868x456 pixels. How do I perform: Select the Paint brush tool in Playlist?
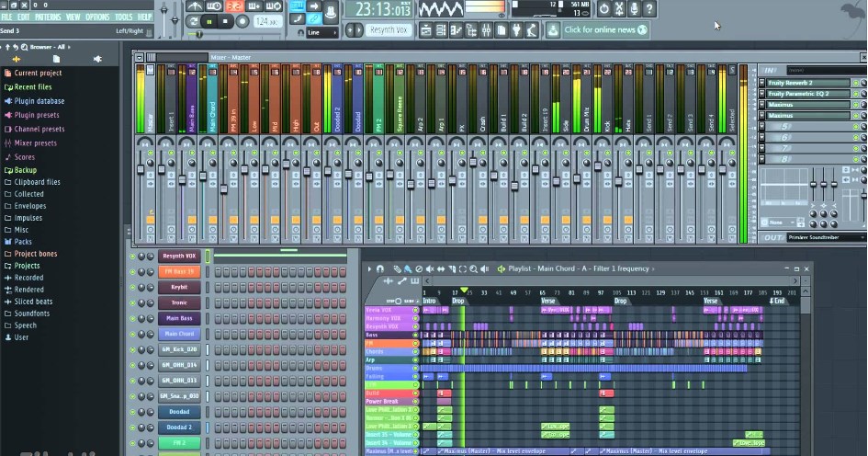(408, 268)
